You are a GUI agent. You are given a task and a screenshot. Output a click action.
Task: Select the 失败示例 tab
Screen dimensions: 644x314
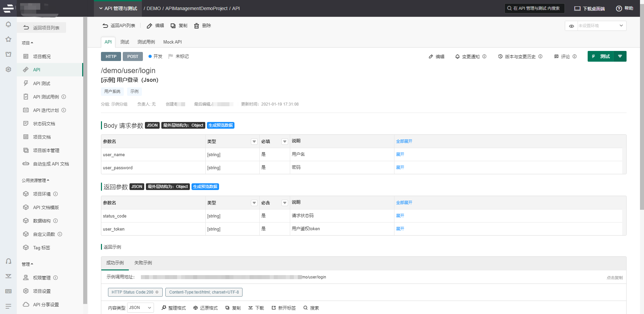pos(143,263)
